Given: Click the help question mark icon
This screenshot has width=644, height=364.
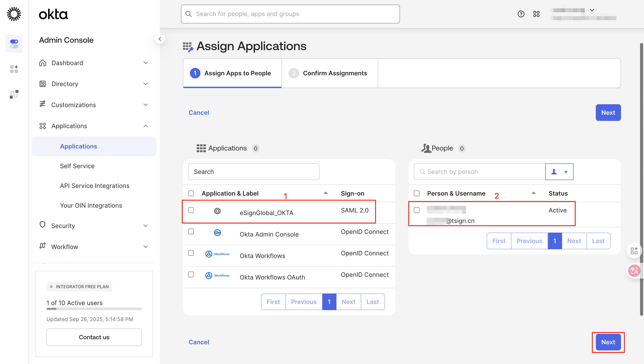Looking at the screenshot, I should point(521,14).
